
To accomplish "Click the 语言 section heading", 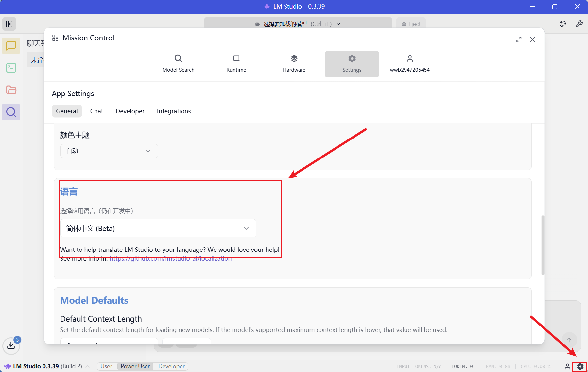I will [69, 192].
